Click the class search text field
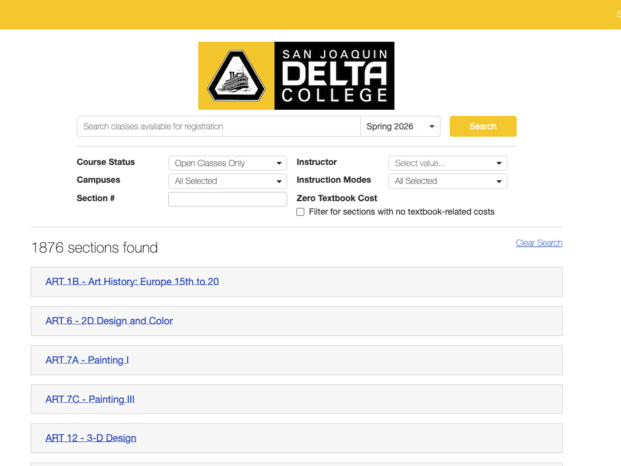 (218, 127)
